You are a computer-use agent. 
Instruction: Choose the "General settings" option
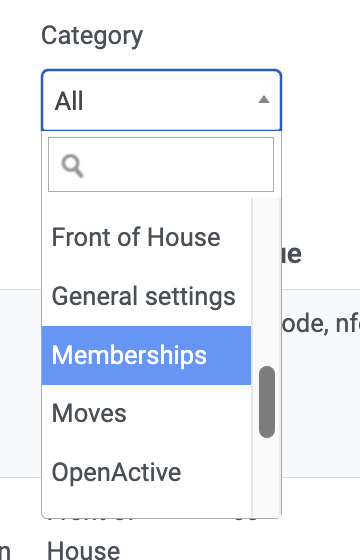click(x=146, y=296)
